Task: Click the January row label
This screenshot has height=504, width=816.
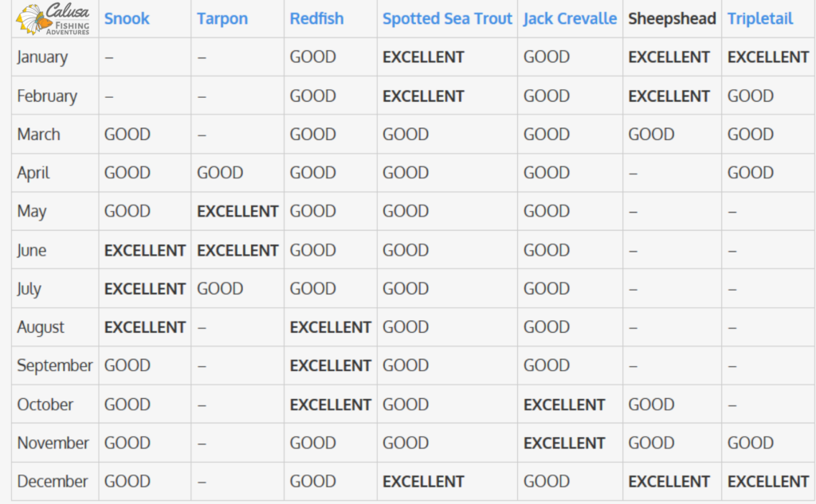Action: [42, 57]
